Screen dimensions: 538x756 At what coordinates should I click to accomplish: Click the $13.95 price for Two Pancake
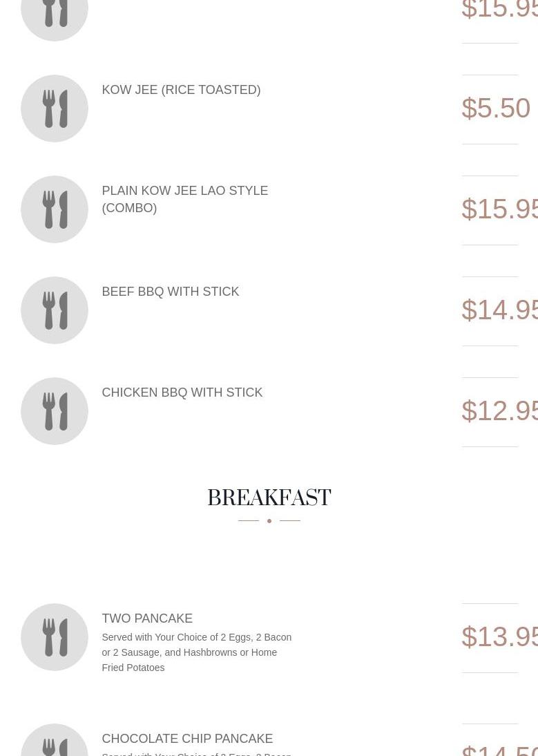(x=499, y=637)
